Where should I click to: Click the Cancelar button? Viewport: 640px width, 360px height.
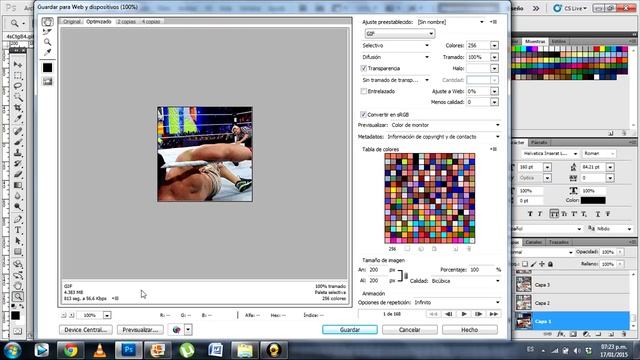[x=409, y=329]
